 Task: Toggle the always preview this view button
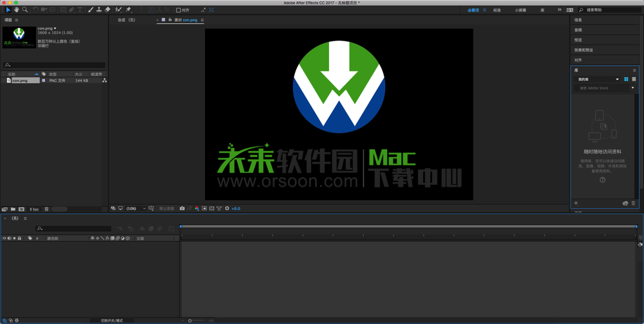pos(113,209)
